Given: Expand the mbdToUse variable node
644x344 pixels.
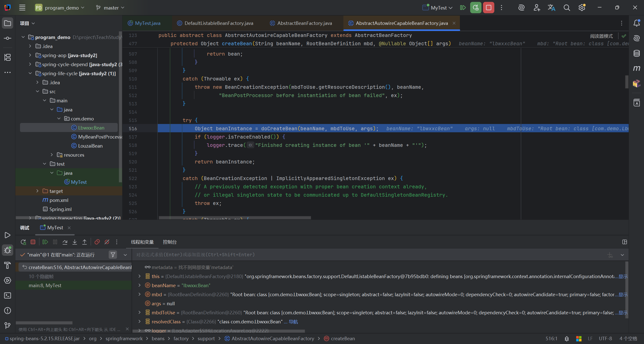Looking at the screenshot, I should coord(140,313).
